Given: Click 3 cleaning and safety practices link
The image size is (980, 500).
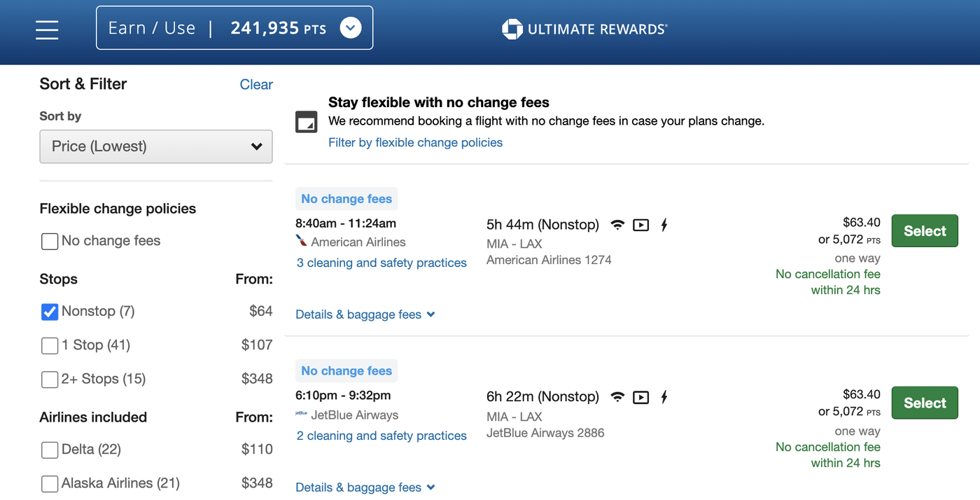Looking at the screenshot, I should pos(381,263).
